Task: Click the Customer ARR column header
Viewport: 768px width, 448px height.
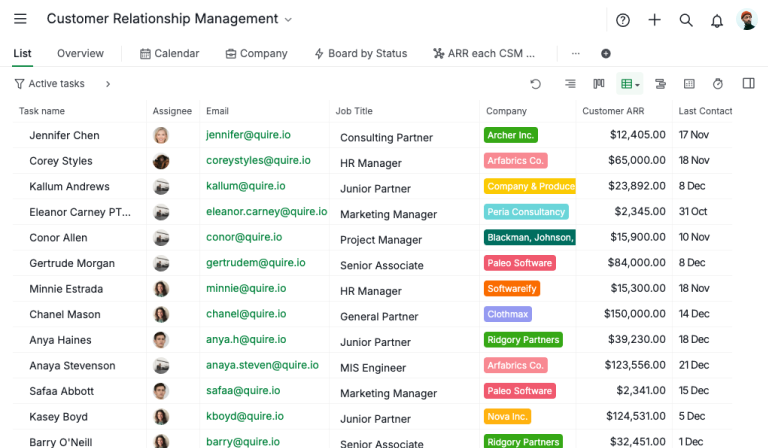Action: pyautogui.click(x=613, y=111)
